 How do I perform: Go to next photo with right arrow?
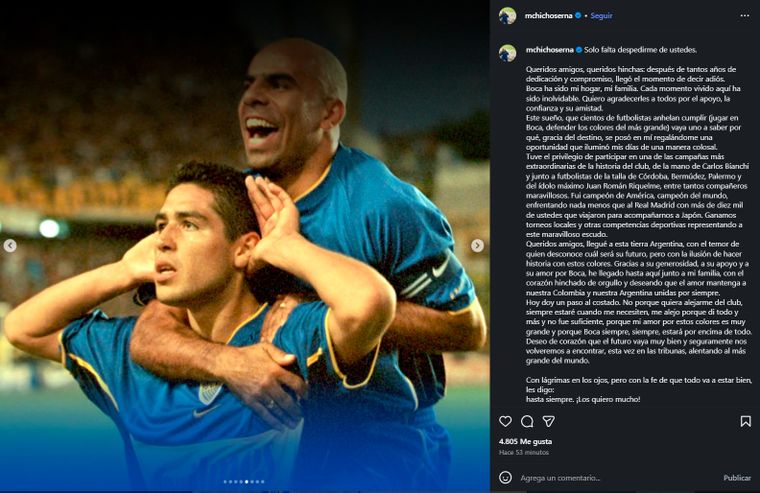477,246
